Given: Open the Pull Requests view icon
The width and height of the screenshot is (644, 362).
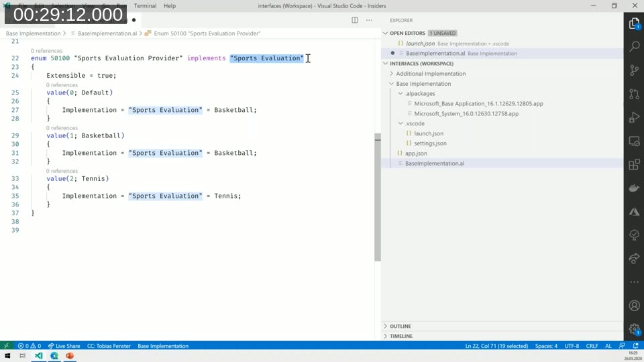Looking at the screenshot, I should point(634,94).
